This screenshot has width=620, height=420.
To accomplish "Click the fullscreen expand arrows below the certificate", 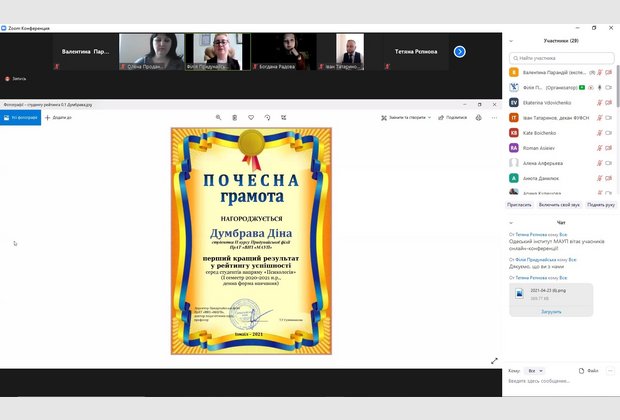I will click(494, 361).
